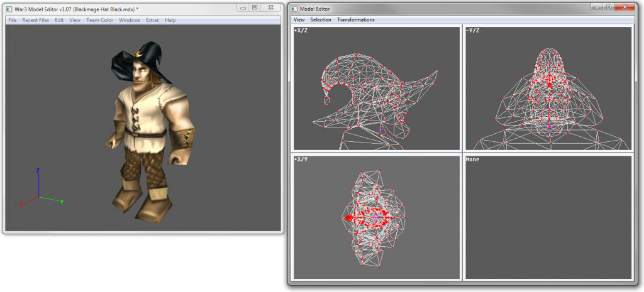
Task: Minimize the Model Editor window
Action: (x=597, y=6)
